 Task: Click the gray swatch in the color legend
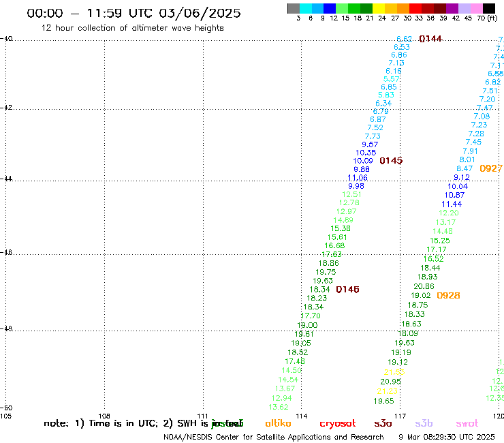pos(294,8)
